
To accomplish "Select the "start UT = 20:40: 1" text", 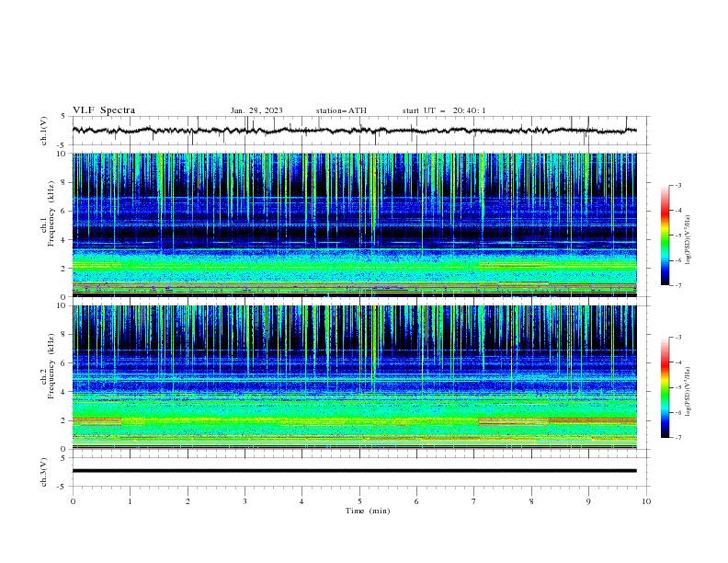I will point(444,110).
